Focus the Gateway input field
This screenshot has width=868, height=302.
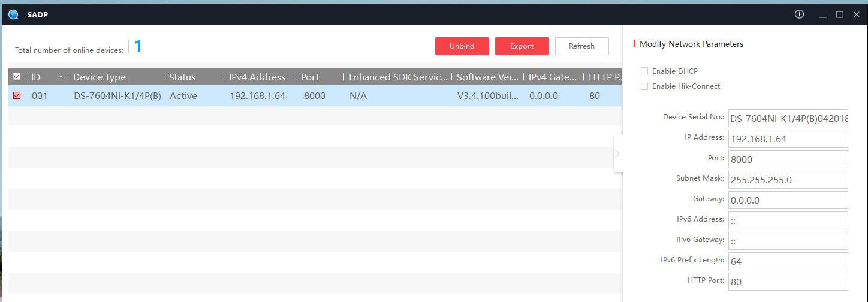pyautogui.click(x=787, y=200)
